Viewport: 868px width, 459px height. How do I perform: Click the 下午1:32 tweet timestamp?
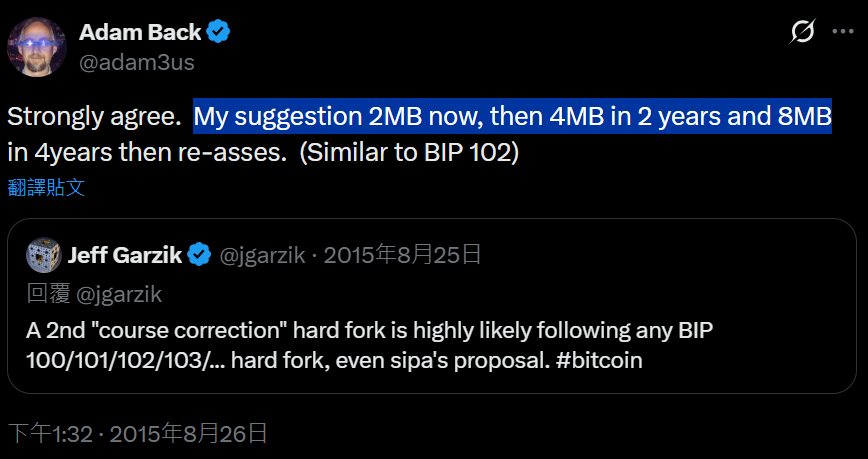point(50,434)
